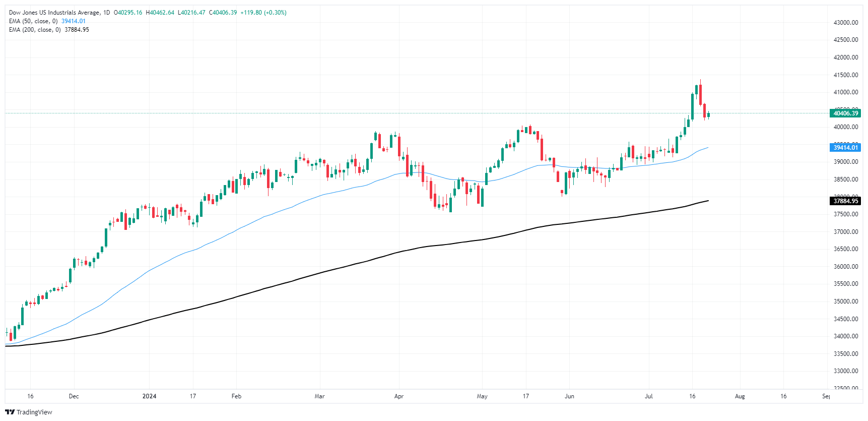Click the 36000.00 price axis level
Screen dimensions: 868x421
tap(846, 267)
